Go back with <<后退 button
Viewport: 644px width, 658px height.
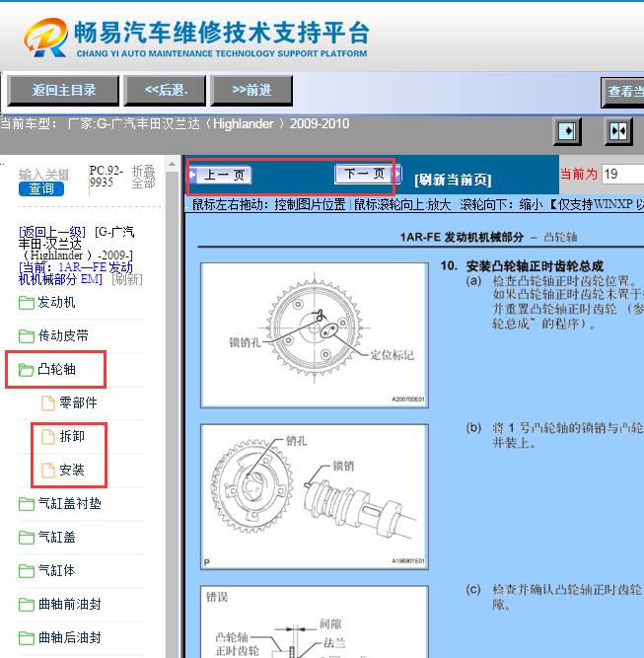pyautogui.click(x=166, y=90)
